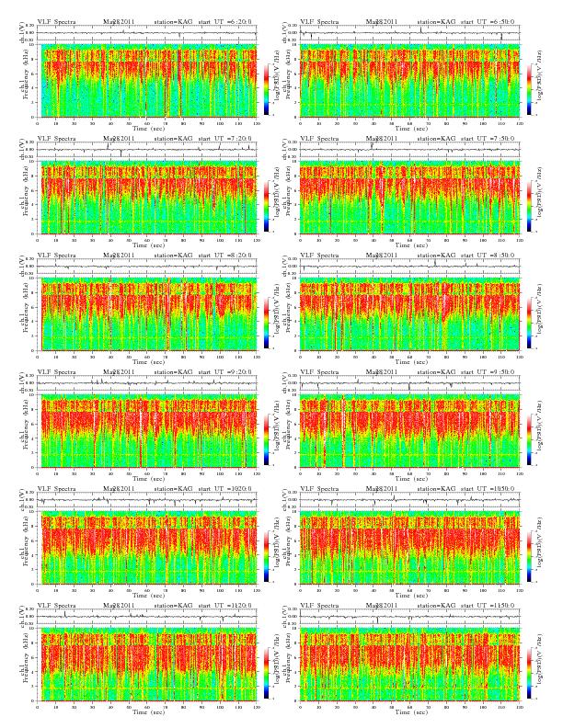The height and width of the screenshot is (728, 563).
Task: Click the ch.1 waveform strip above the 6:50:0 spectrogram
Action: (409, 33)
